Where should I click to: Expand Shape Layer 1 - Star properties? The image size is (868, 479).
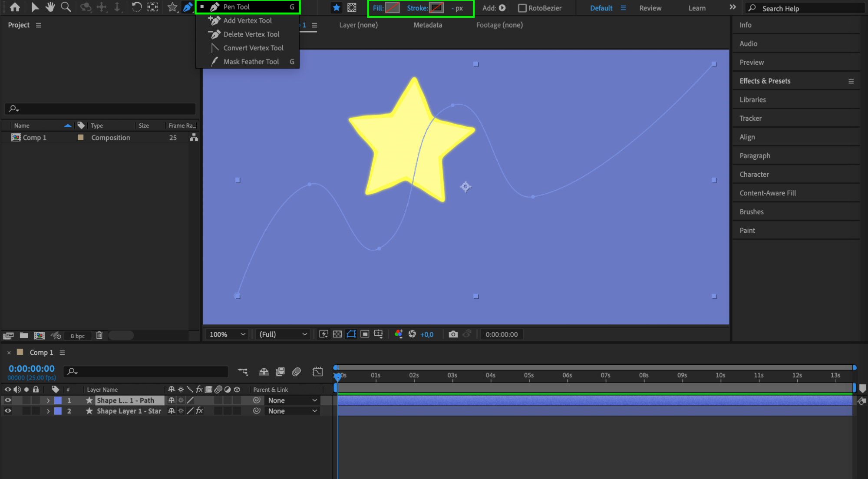(48, 411)
